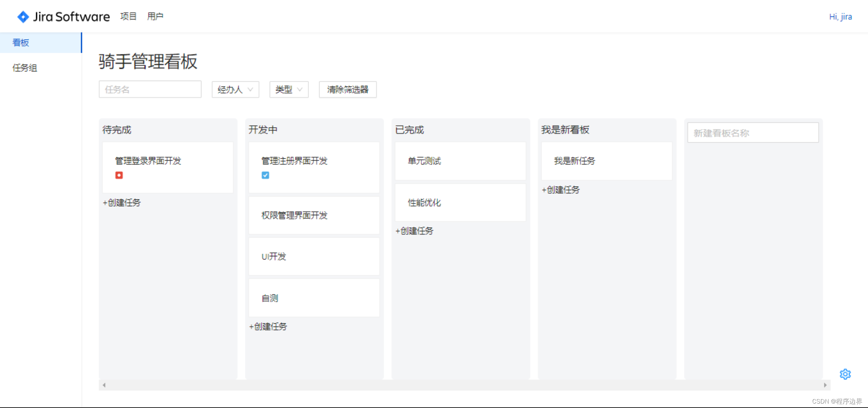This screenshot has height=408, width=868.
Task: Click the red bug icon on 管理登录界面开发
Action: pos(119,175)
